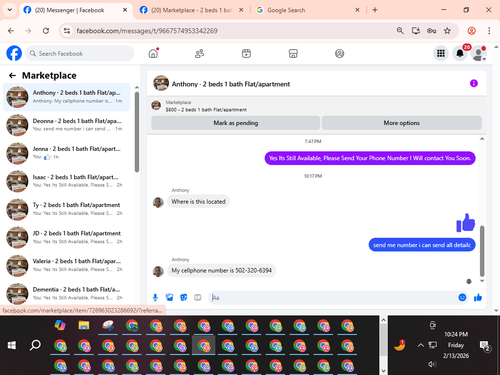Open password manager key icon

(431, 31)
